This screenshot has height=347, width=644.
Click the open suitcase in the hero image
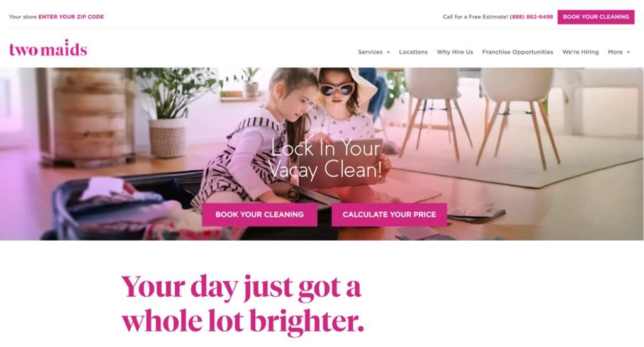coord(136,207)
